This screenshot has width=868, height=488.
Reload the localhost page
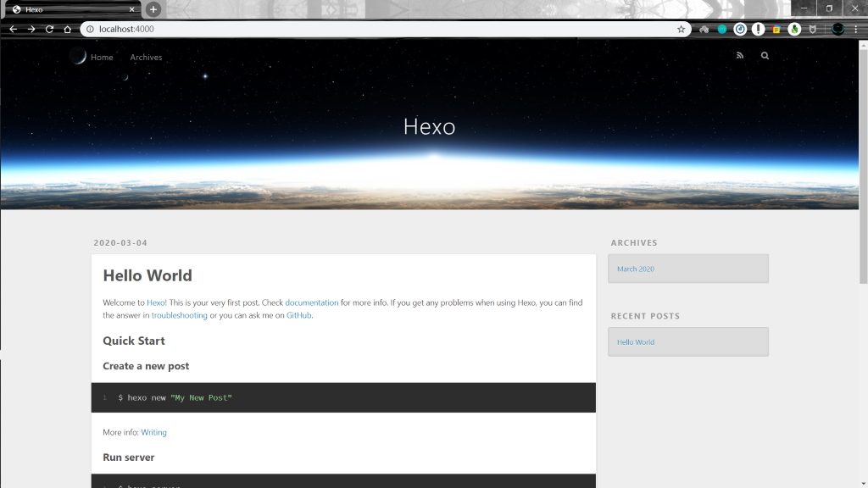pyautogui.click(x=49, y=30)
